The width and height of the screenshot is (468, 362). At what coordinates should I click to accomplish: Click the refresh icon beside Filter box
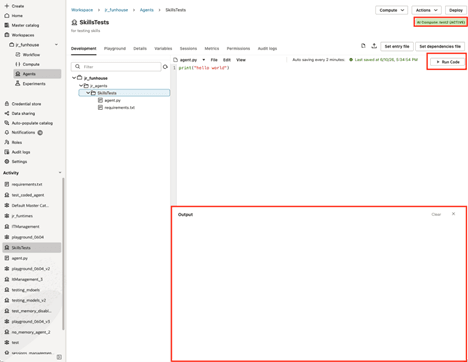point(165,67)
